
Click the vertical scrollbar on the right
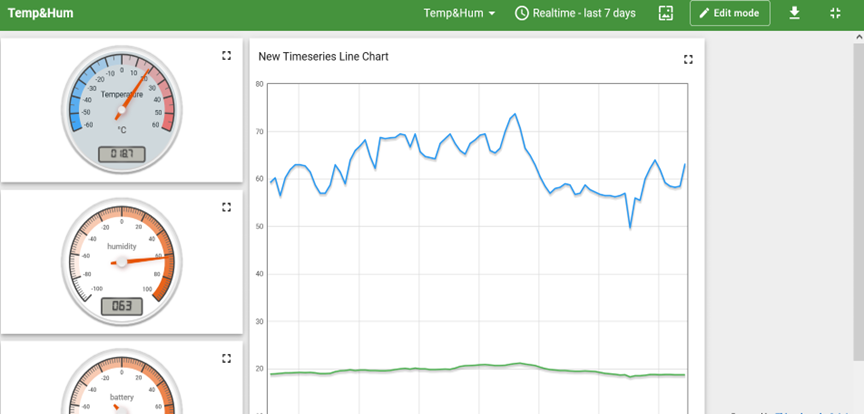858,200
